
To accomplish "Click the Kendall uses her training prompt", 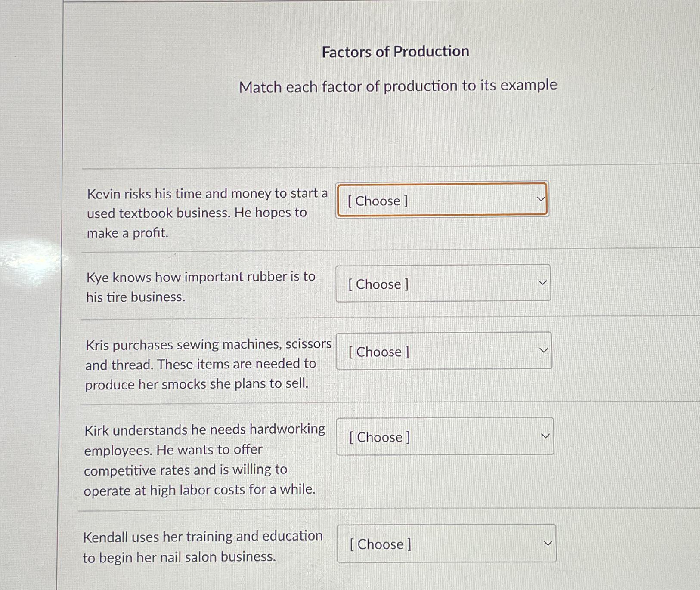I will click(x=203, y=546).
